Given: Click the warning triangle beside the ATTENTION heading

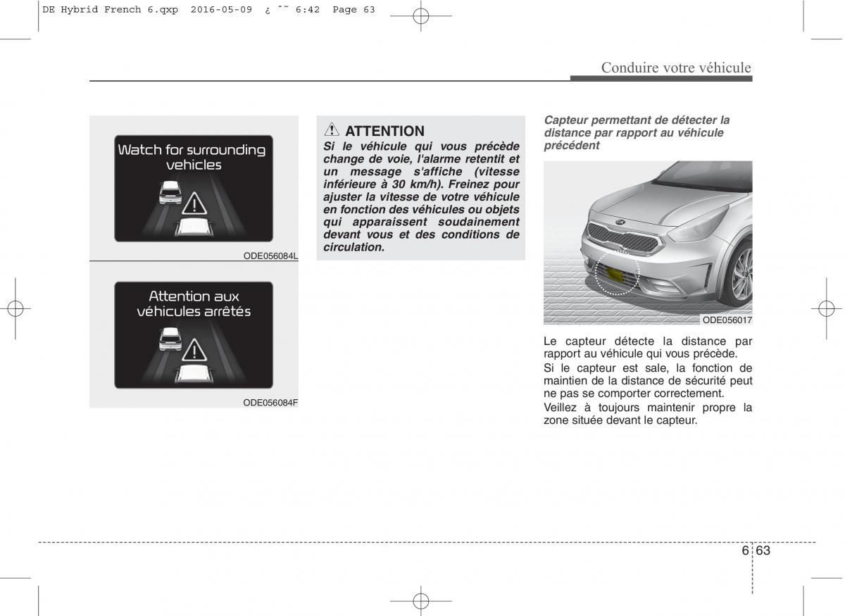Looking at the screenshot, I should (332, 130).
